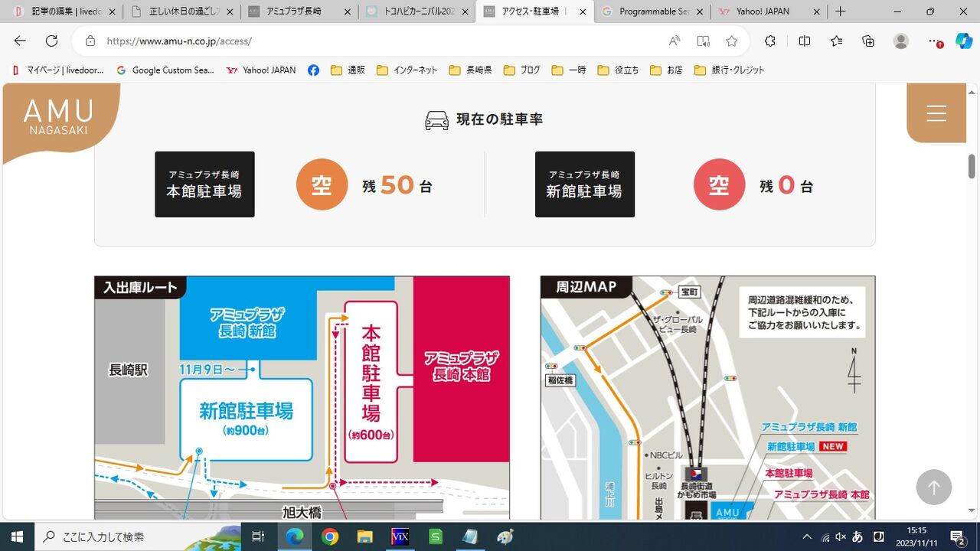This screenshot has width=980, height=551.
Task: Go back to the previous page
Action: (x=20, y=41)
